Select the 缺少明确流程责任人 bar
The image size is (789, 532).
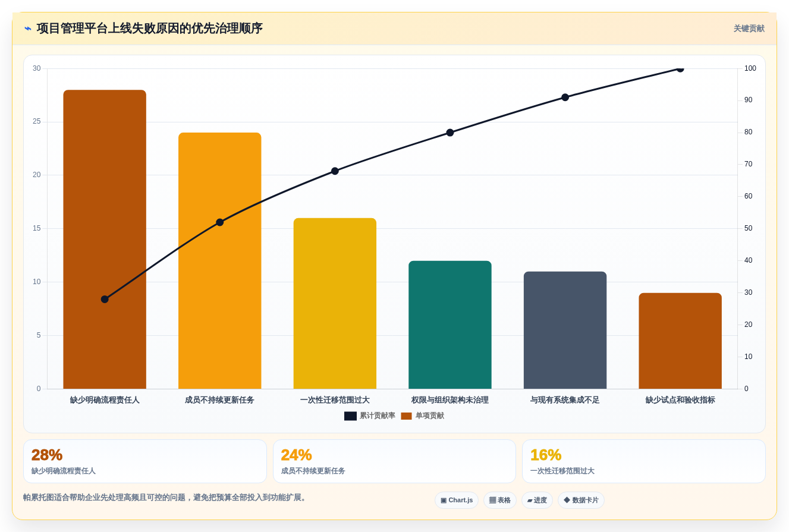click(x=105, y=240)
